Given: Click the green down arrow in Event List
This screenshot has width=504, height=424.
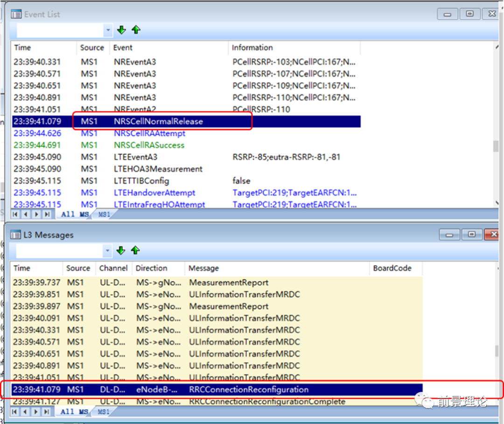Looking at the screenshot, I should coord(121,30).
